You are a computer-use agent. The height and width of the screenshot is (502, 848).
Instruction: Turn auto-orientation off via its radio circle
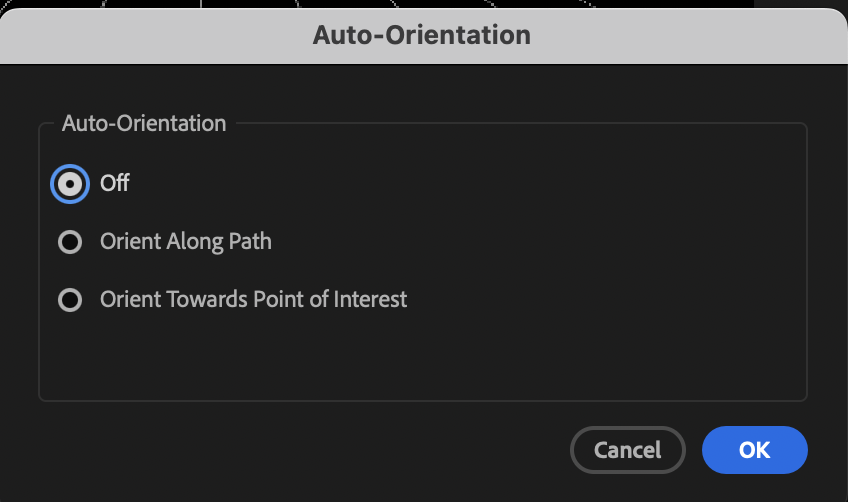(x=70, y=184)
